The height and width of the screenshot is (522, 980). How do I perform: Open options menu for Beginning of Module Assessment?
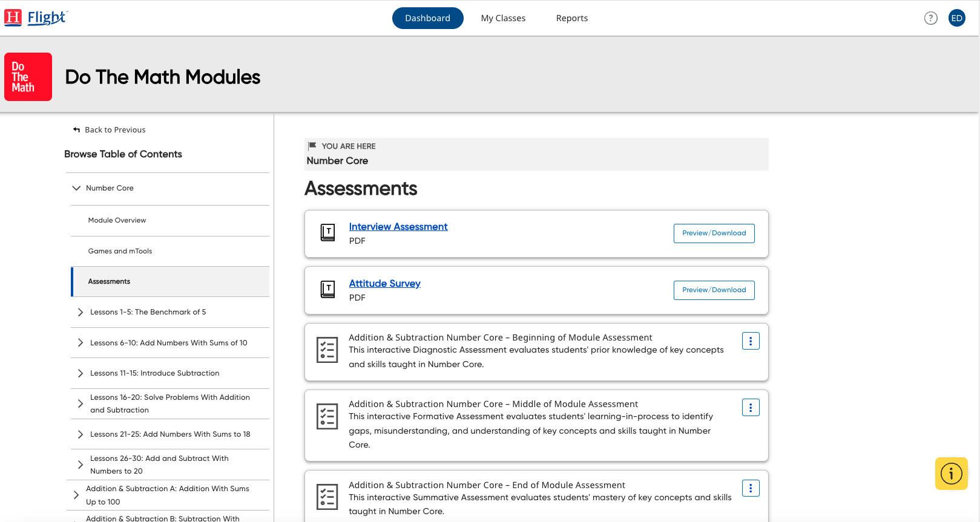750,341
